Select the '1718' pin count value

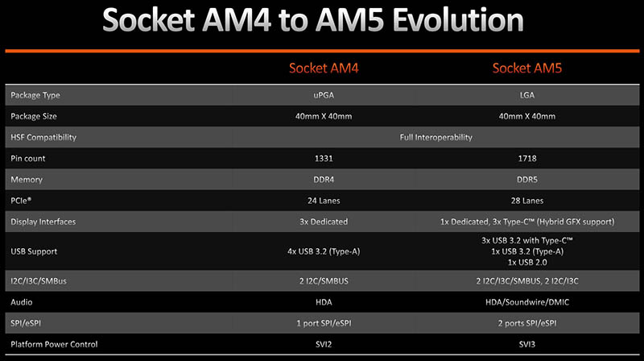(527, 158)
